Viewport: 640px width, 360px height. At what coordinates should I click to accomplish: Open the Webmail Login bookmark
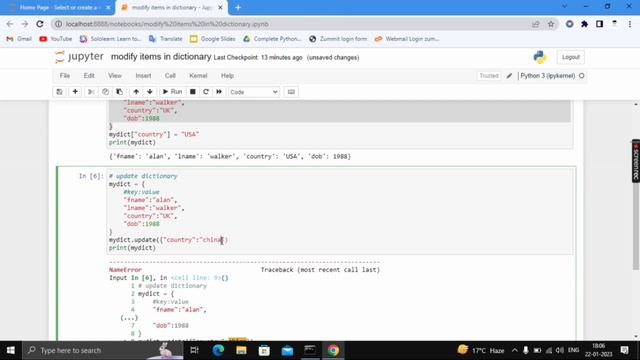click(407, 39)
